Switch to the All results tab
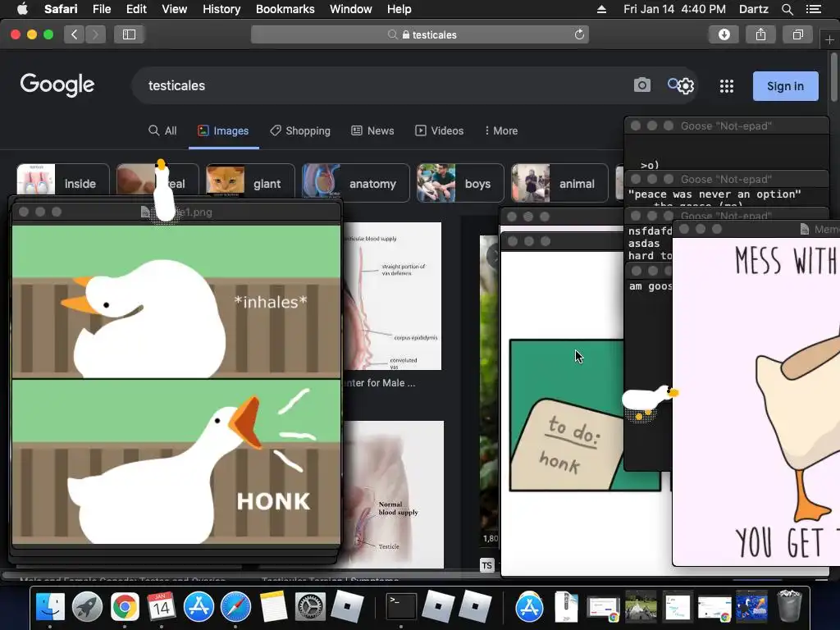The width and height of the screenshot is (840, 630). click(x=162, y=130)
